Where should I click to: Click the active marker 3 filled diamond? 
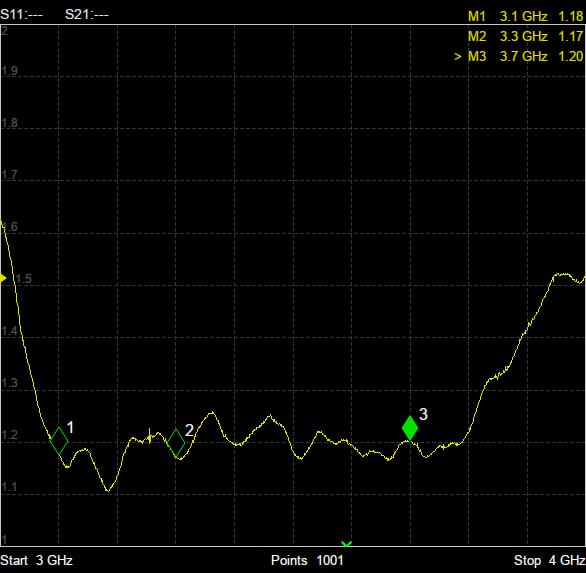click(x=410, y=428)
